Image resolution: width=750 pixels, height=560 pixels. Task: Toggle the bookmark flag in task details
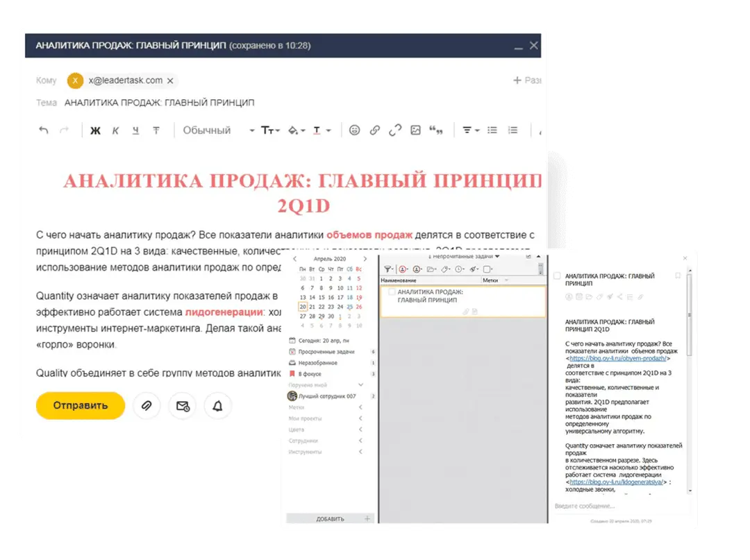(x=678, y=276)
